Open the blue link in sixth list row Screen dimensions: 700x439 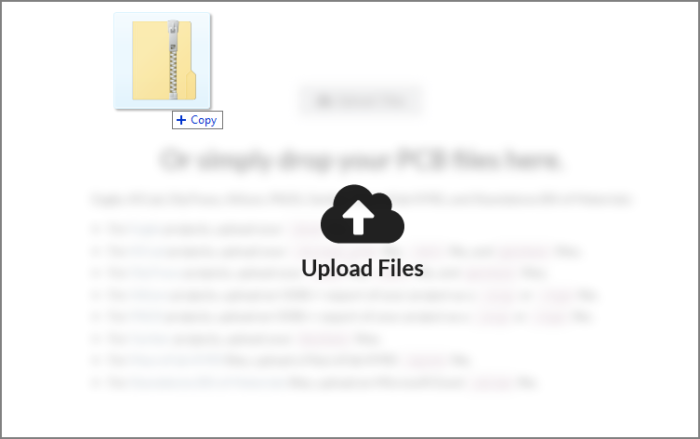pyautogui.click(x=149, y=339)
